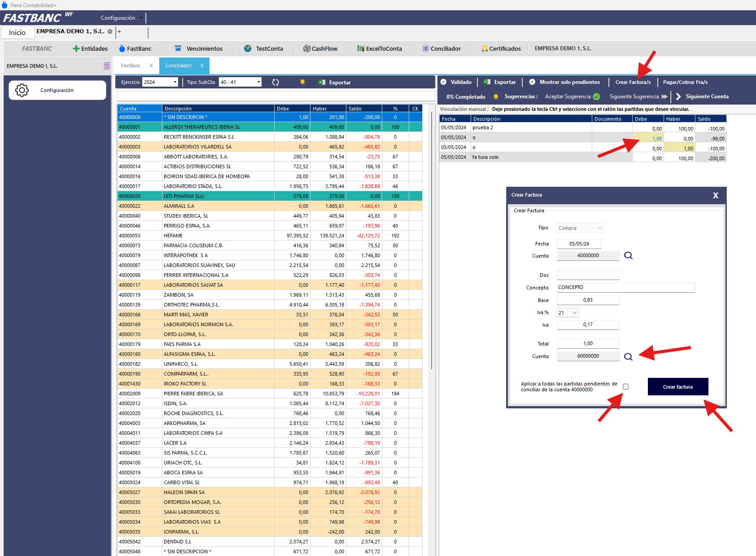Go to Siguiente Sugerencia double arrow
Viewport: 756px width, 556px height.
coord(638,96)
